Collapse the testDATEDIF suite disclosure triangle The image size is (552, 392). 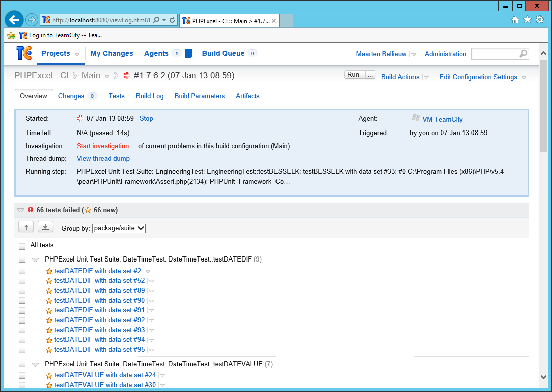(x=35, y=259)
